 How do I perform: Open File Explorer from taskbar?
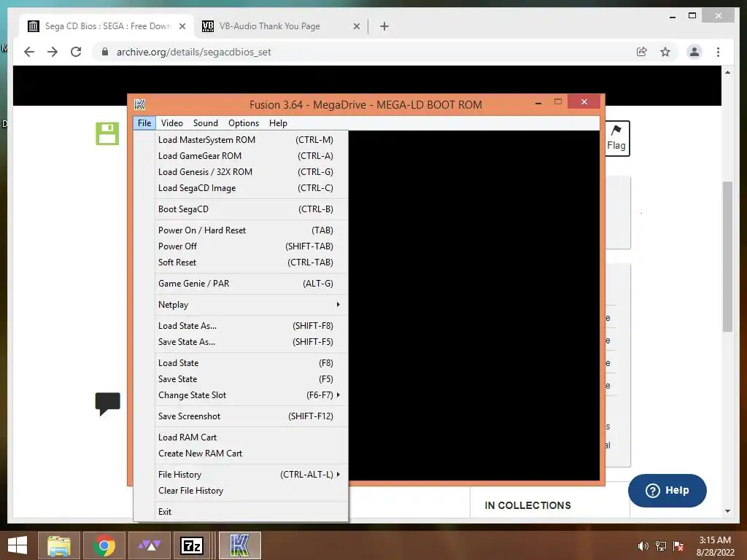click(x=59, y=545)
